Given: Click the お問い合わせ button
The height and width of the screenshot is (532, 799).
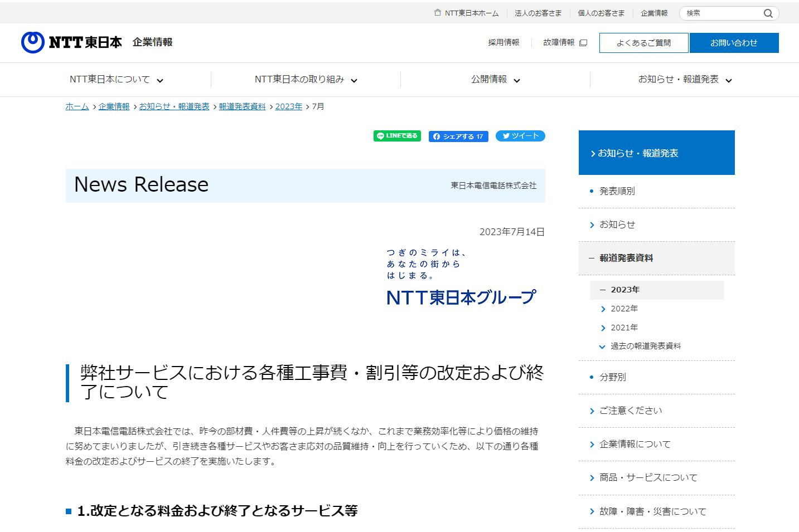Looking at the screenshot, I should 734,43.
